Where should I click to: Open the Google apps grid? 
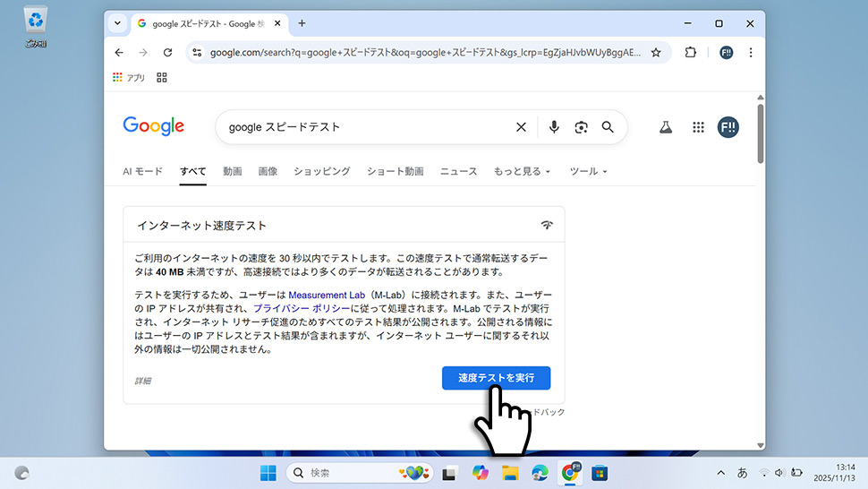(698, 127)
